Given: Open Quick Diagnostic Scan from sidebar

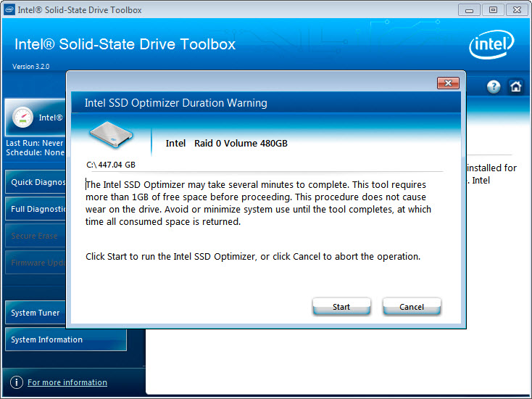Looking at the screenshot, I should [x=36, y=182].
